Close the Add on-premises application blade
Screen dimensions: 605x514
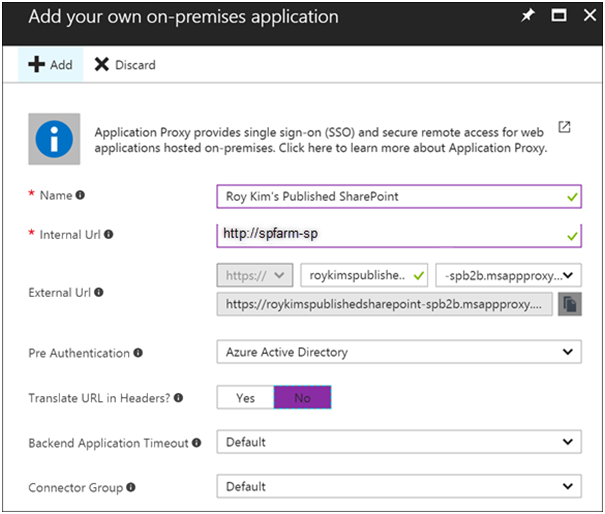[590, 16]
